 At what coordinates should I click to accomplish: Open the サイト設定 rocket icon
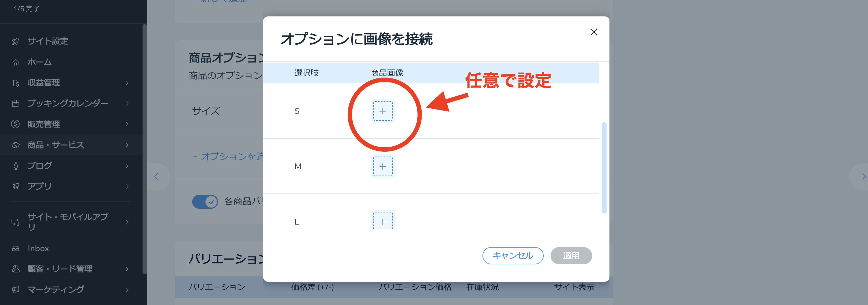coord(15,41)
